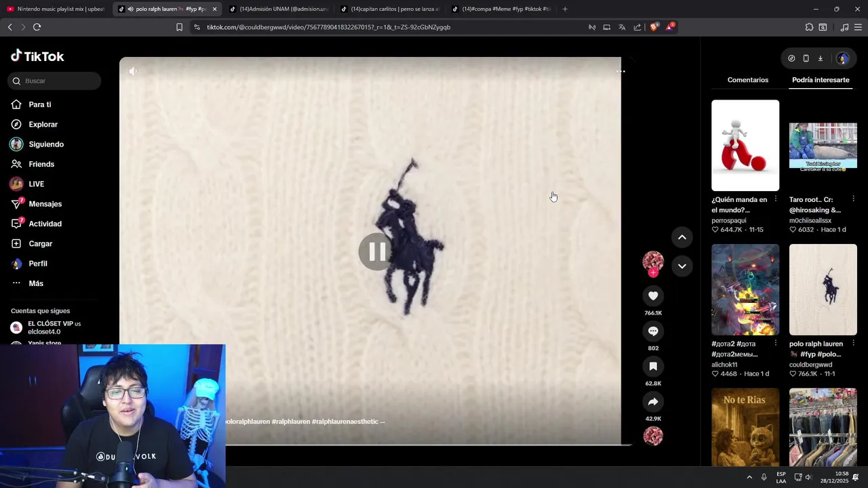Like the video with the heart icon

(653, 296)
